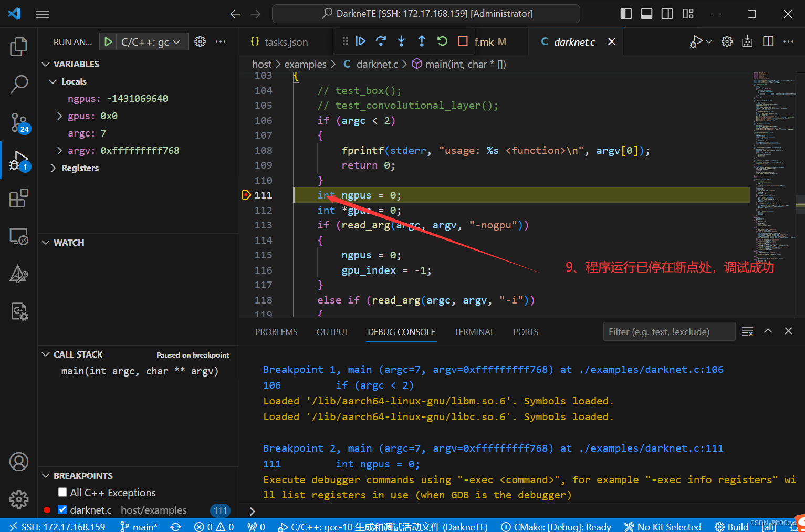
Task: Click the debug Step Over button
Action: point(381,41)
